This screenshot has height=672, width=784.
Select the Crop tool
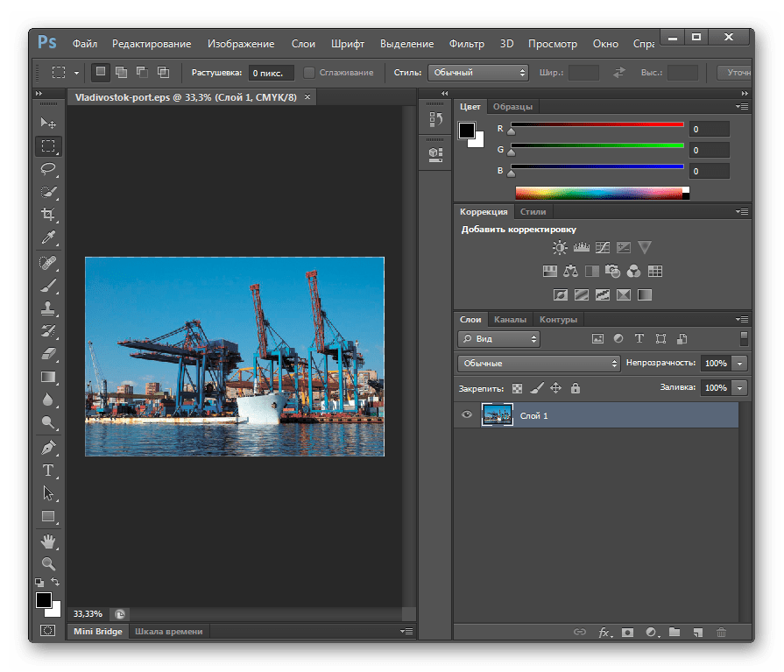[x=48, y=215]
